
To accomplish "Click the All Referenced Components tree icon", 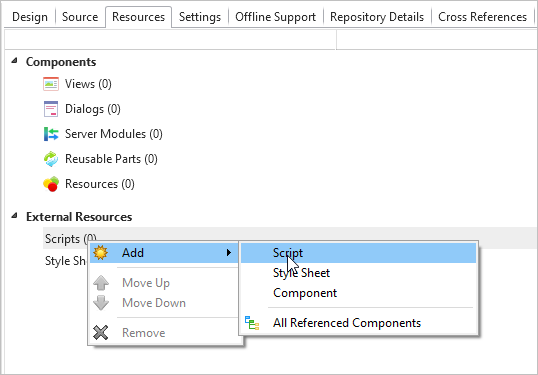I will pos(252,323).
